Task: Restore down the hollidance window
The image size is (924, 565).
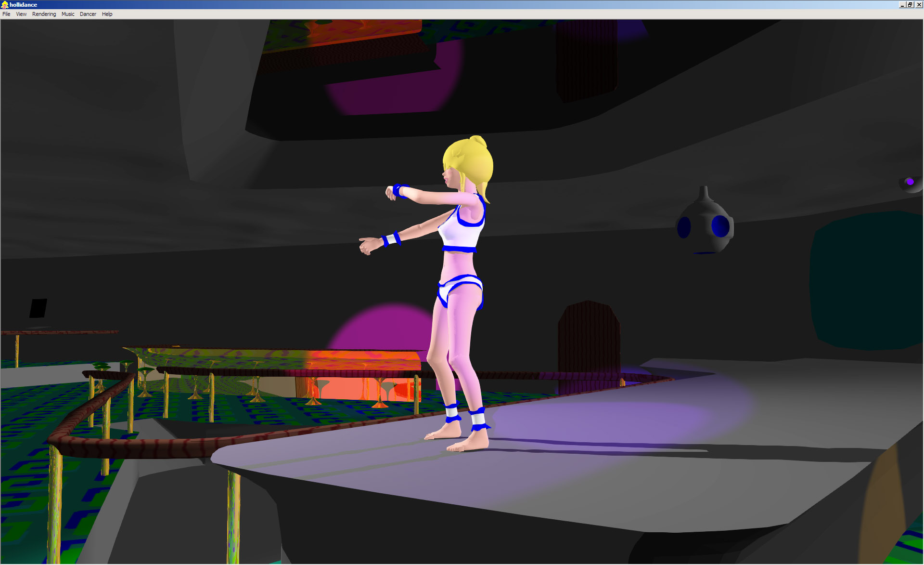Action: coord(910,5)
